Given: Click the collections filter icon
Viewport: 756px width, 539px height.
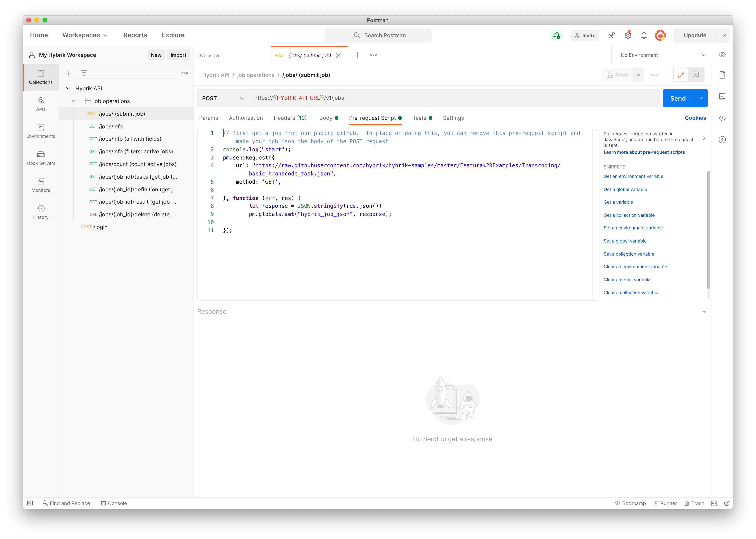Looking at the screenshot, I should (84, 73).
